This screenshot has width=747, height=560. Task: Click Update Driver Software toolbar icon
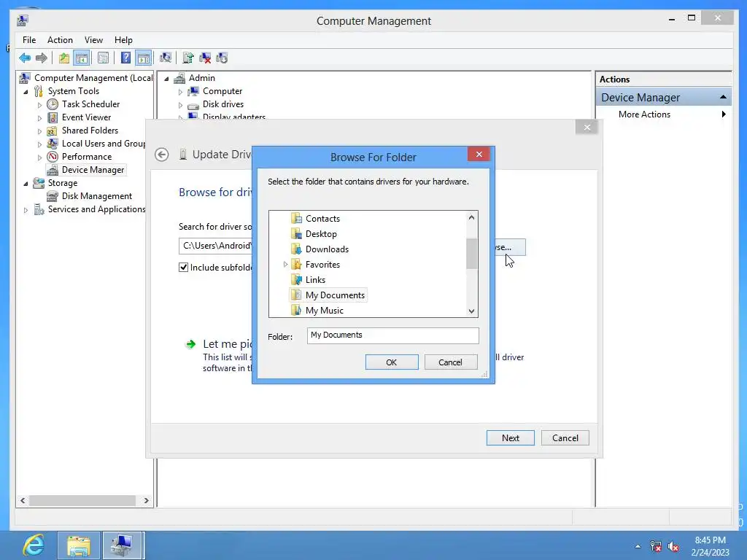(187, 58)
